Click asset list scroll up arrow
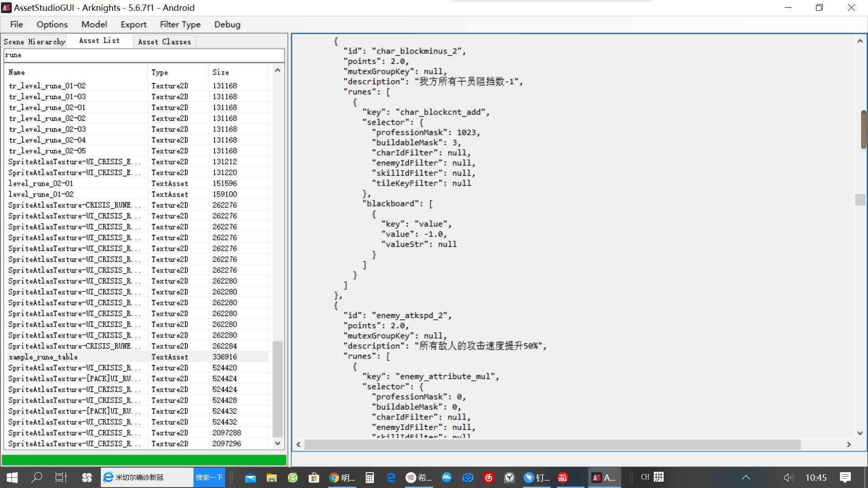The height and width of the screenshot is (488, 868). point(278,70)
